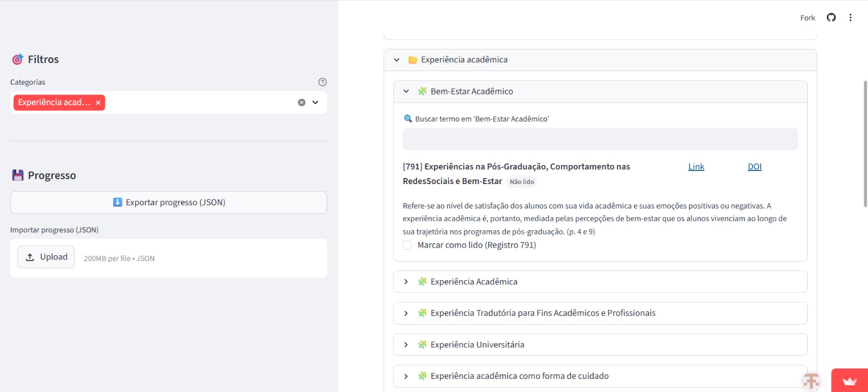
Task: Click the round avatar icon at bottom right
Action: 811,381
